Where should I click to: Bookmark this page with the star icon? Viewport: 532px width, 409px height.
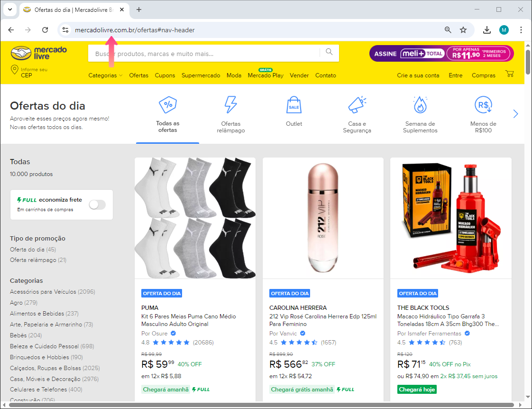(x=463, y=30)
